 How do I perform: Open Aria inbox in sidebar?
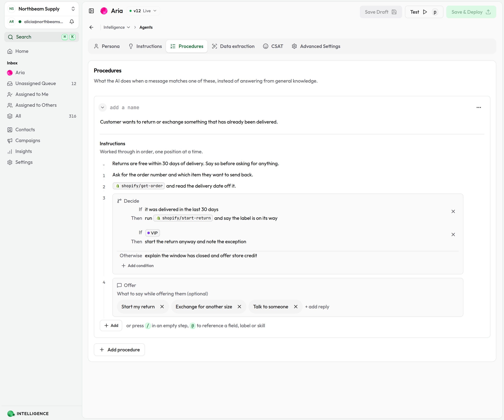pos(41,72)
